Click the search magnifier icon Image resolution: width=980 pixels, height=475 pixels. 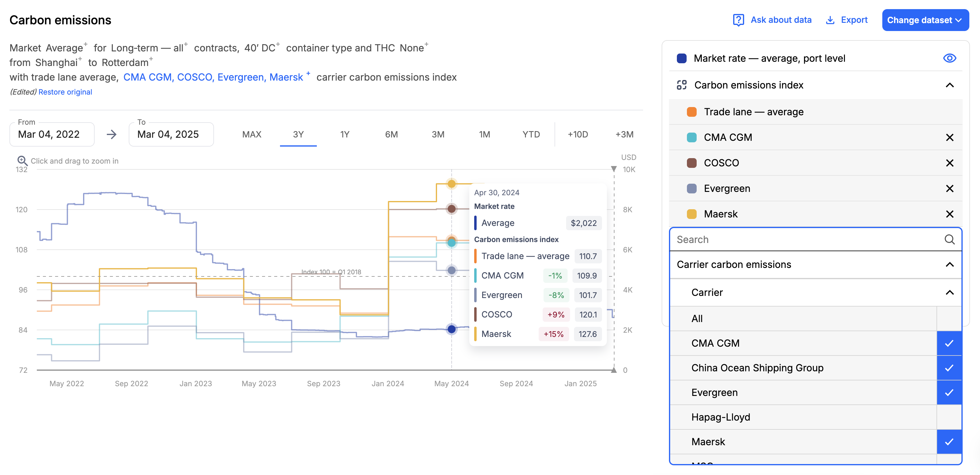click(x=950, y=239)
